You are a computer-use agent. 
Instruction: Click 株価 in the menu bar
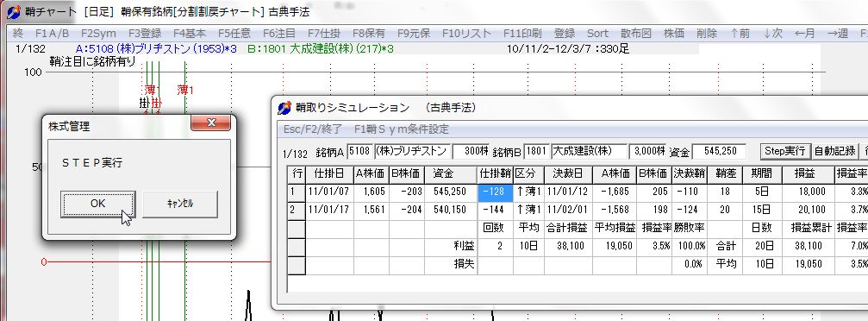click(x=674, y=34)
